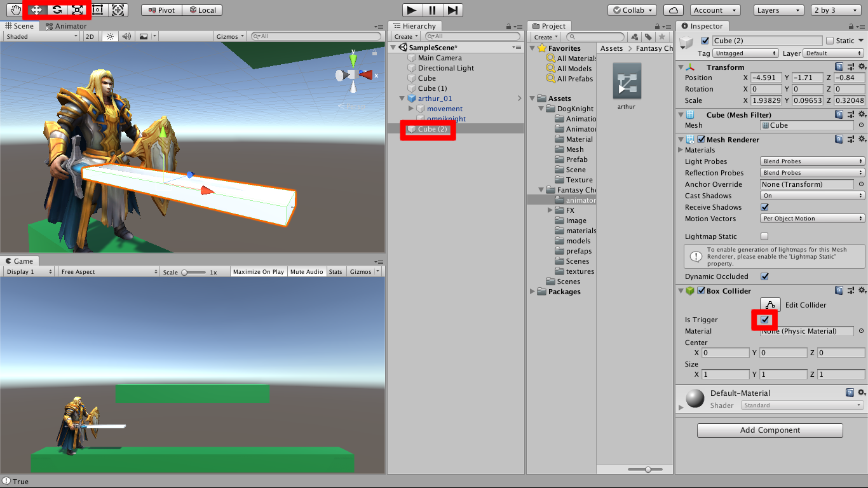
Task: Toggle Receive Shadows checkbox
Action: [x=764, y=207]
